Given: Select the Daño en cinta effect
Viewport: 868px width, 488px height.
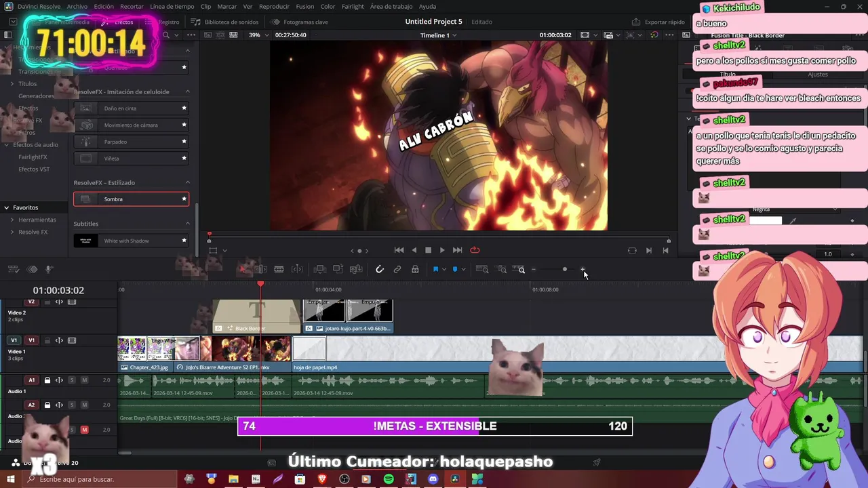Looking at the screenshot, I should [131, 108].
